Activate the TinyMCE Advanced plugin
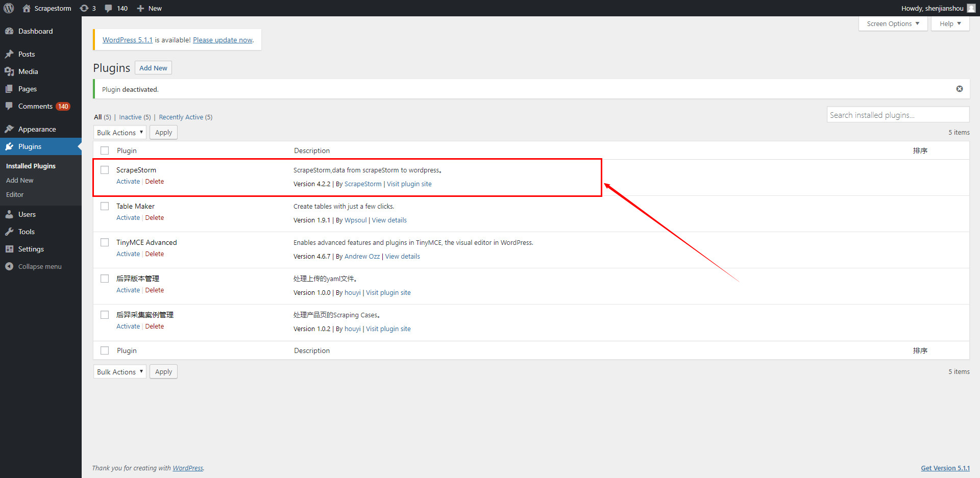The height and width of the screenshot is (478, 980). (x=128, y=254)
